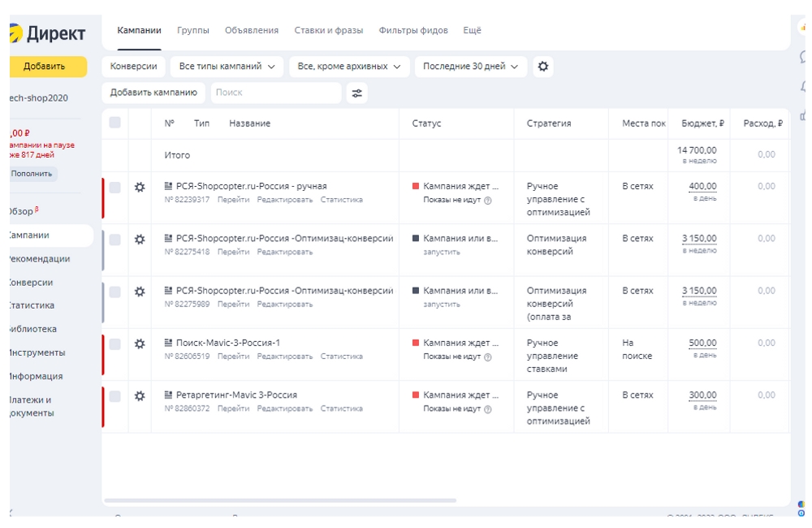Click the horizontal scrollbar below the campaigns table
The width and height of the screenshot is (812, 528).
280,500
